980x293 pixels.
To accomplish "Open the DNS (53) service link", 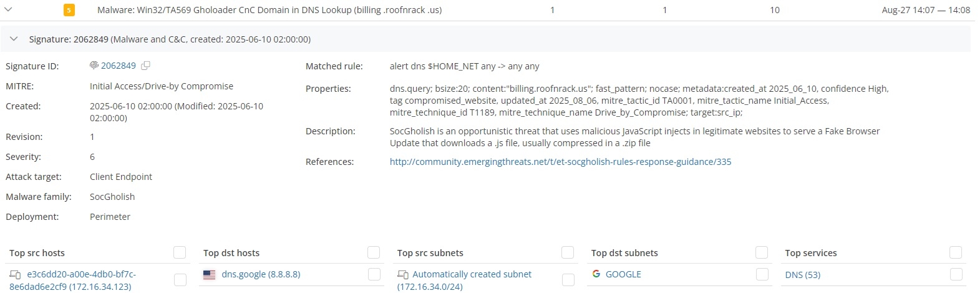I will pyautogui.click(x=802, y=275).
